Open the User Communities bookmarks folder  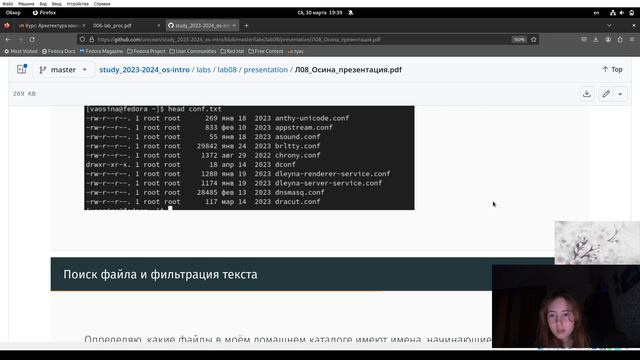click(193, 51)
